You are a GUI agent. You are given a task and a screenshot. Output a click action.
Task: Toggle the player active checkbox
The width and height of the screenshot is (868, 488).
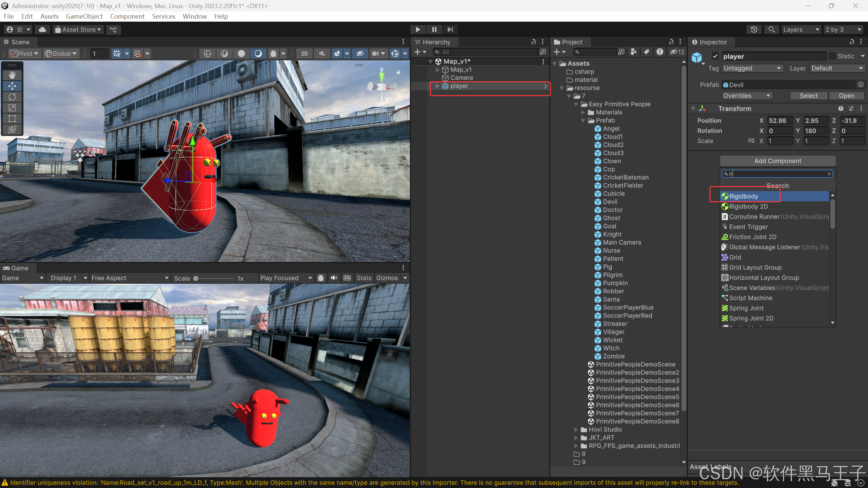point(715,56)
